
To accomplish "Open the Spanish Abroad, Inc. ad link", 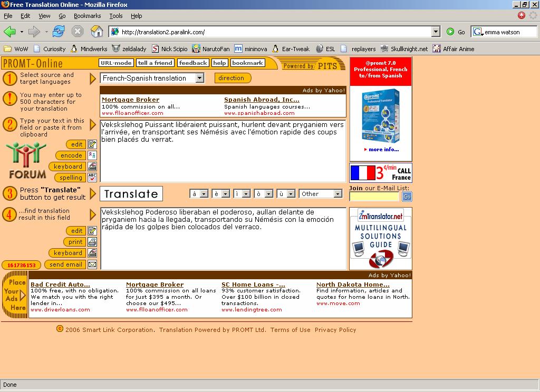I will [262, 100].
